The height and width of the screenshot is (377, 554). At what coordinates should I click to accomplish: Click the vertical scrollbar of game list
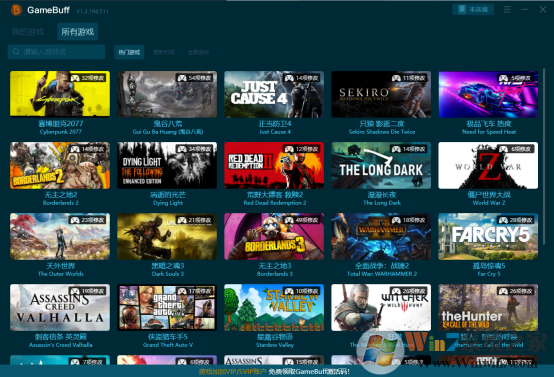[x=543, y=157]
